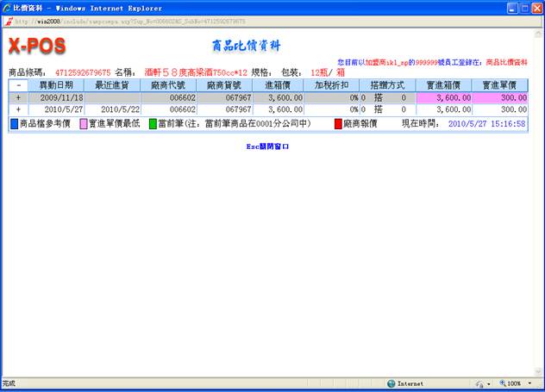Expand the 2009/11/18 row with plus sign

[18, 97]
